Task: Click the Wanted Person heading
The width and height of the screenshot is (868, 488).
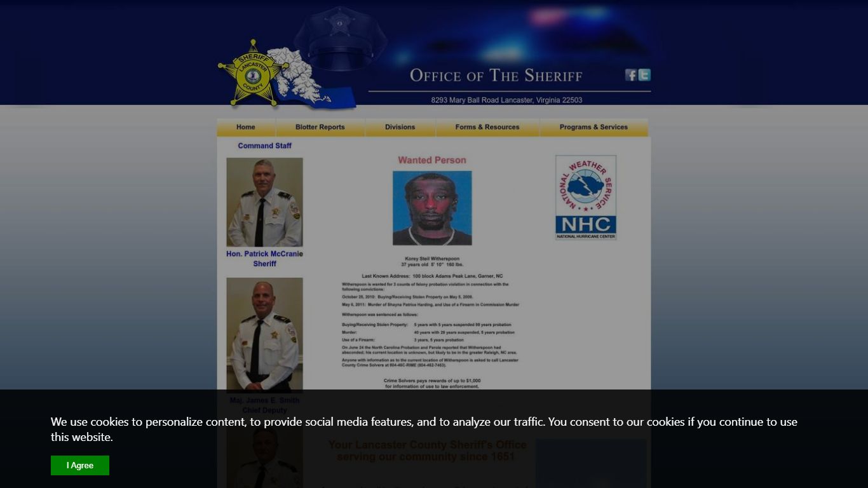Action: click(x=432, y=160)
